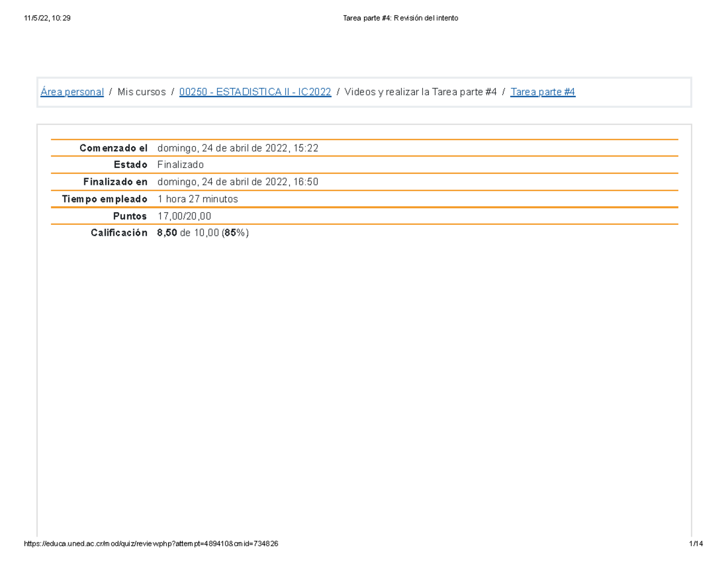Click the 1 hora 27 minutos value
Viewport: 728px width, 562px height.
pyautogui.click(x=197, y=199)
